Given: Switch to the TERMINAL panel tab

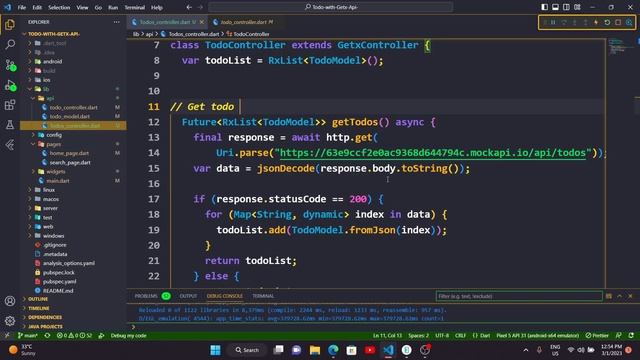Looking at the screenshot, I should (x=263, y=296).
